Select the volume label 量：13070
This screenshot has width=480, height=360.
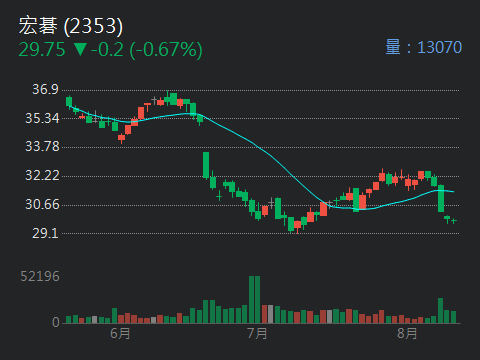pyautogui.click(x=424, y=47)
